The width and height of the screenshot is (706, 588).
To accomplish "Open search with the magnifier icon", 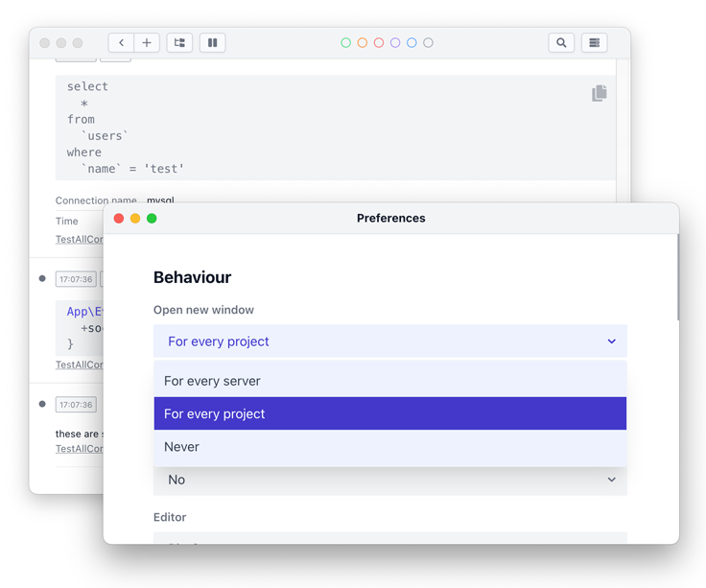I will (561, 43).
